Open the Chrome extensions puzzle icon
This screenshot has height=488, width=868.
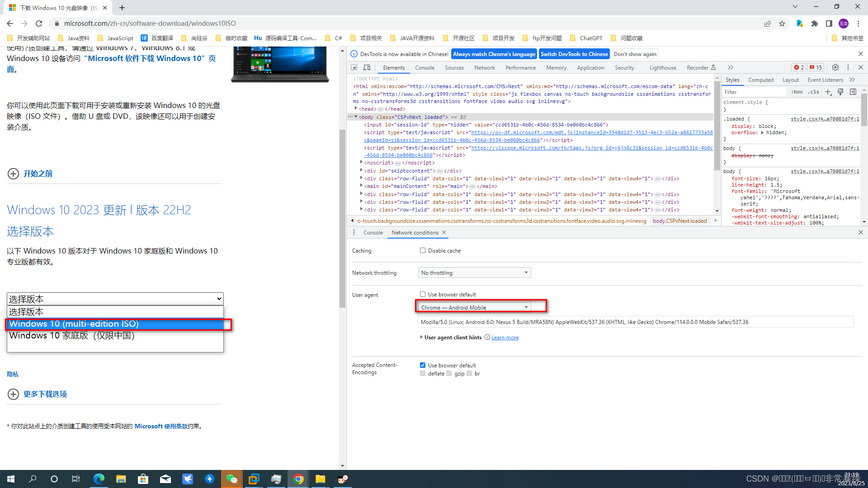[815, 23]
